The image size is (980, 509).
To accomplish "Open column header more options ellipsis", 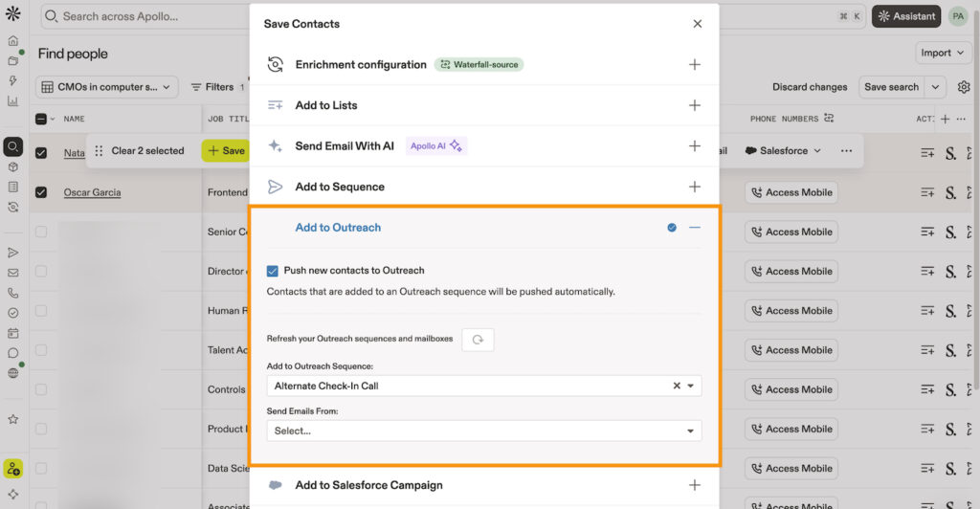I will coord(961,119).
